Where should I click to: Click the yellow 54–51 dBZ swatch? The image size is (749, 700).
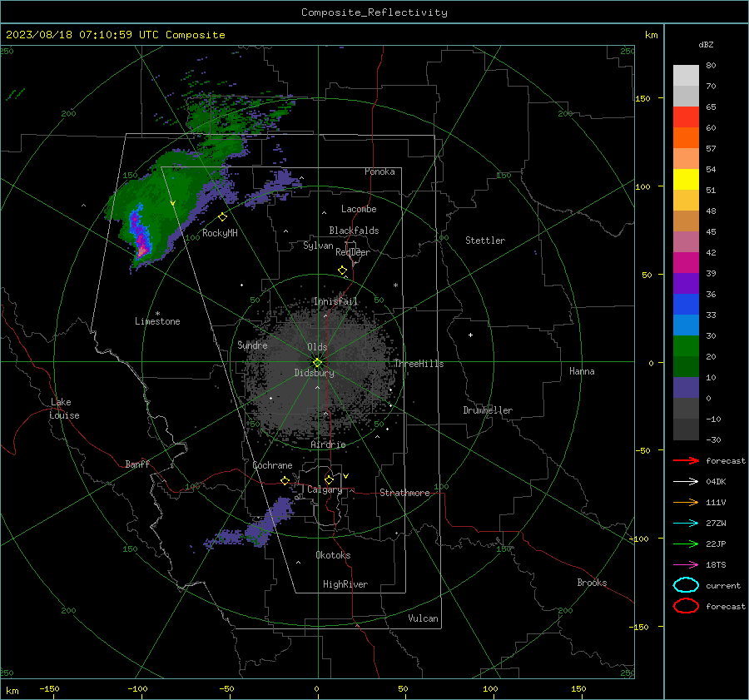(x=686, y=180)
